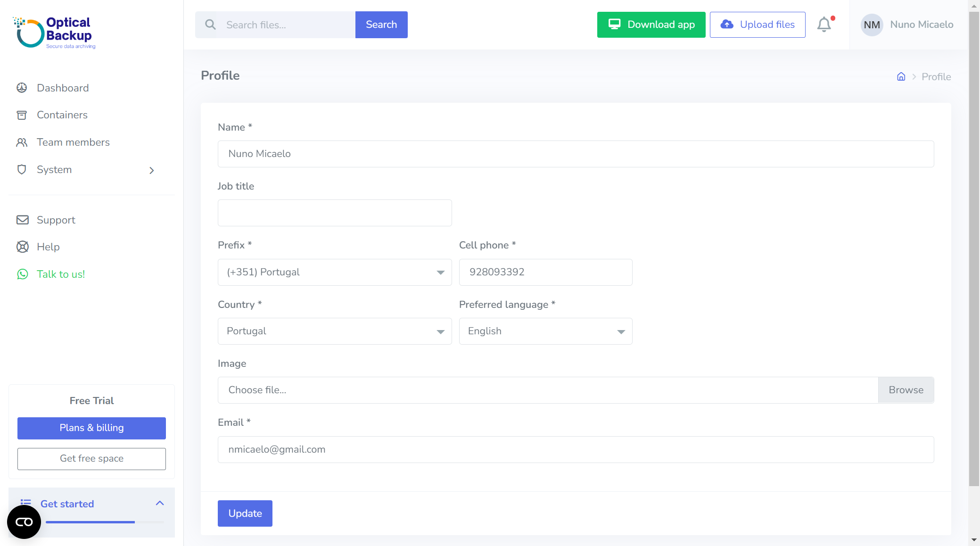Expand the System menu chevron
Screen dimensions: 980x546
(x=152, y=170)
